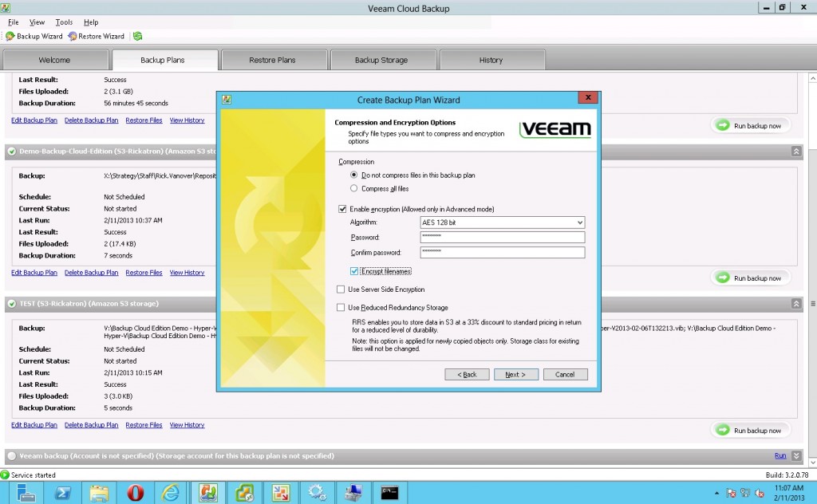Expand the Veeam backup plan panel
This screenshot has width=817, height=504.
(x=796, y=455)
